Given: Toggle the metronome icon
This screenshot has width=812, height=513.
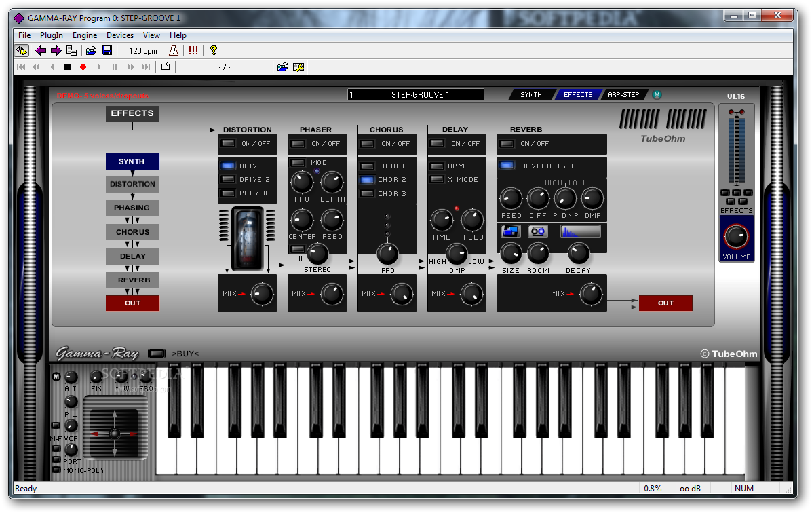Looking at the screenshot, I should 174,51.
